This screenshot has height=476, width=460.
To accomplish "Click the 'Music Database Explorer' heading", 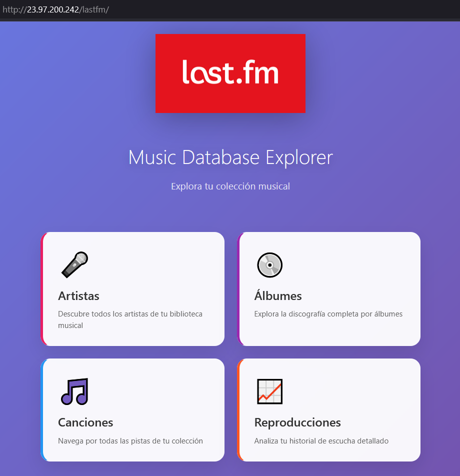I will 230,157.
